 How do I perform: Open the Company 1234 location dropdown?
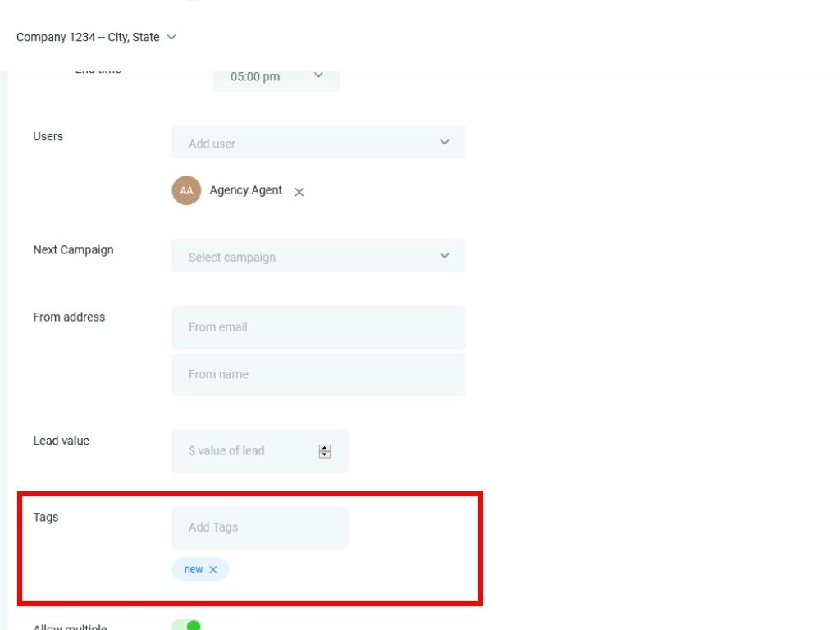[x=96, y=37]
